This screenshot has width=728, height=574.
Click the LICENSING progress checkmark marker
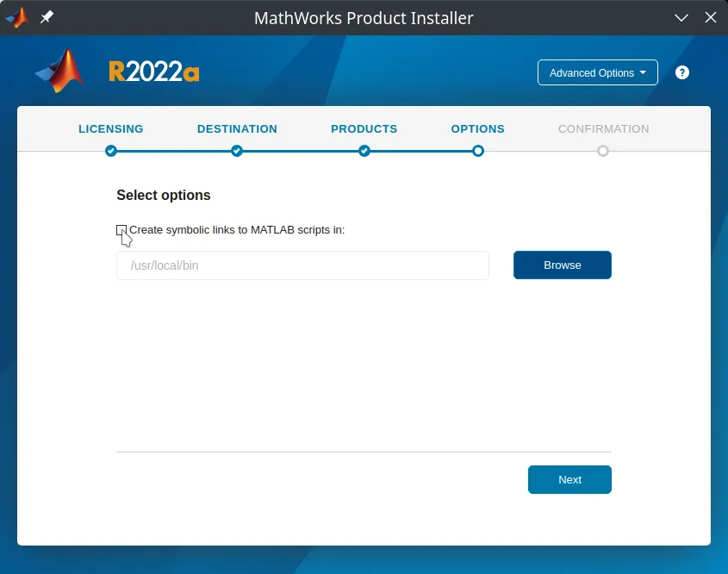tap(110, 151)
